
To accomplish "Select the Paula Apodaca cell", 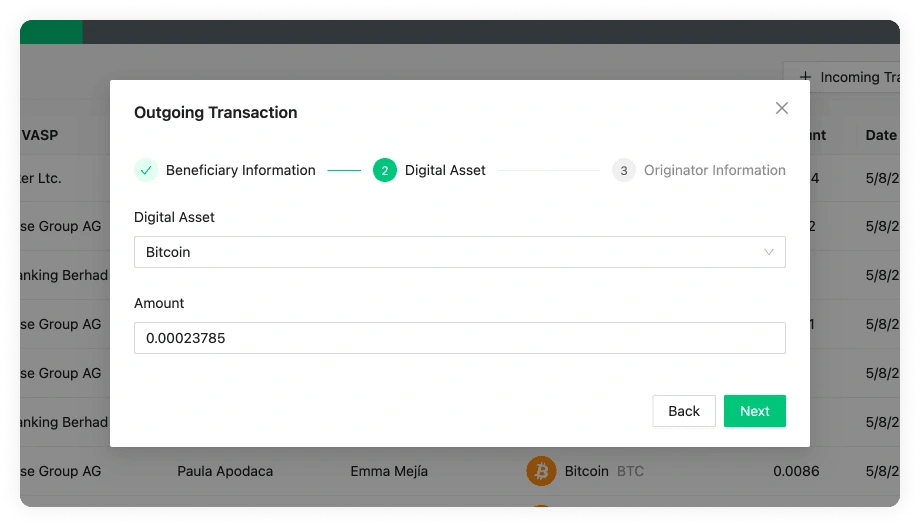I will click(x=225, y=471).
